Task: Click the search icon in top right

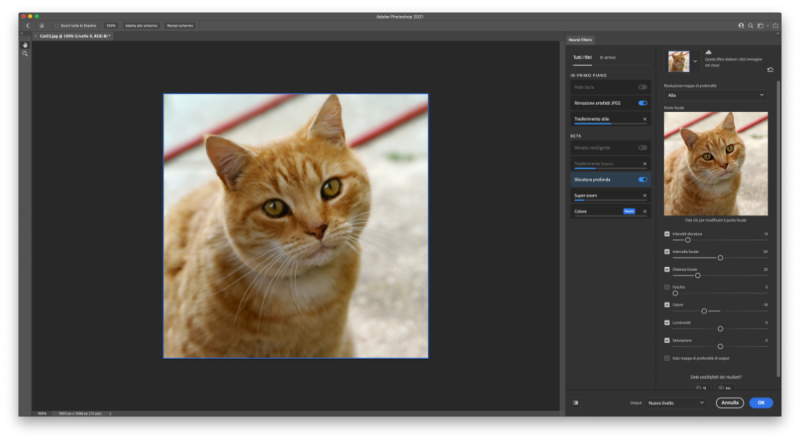Action: (x=750, y=25)
